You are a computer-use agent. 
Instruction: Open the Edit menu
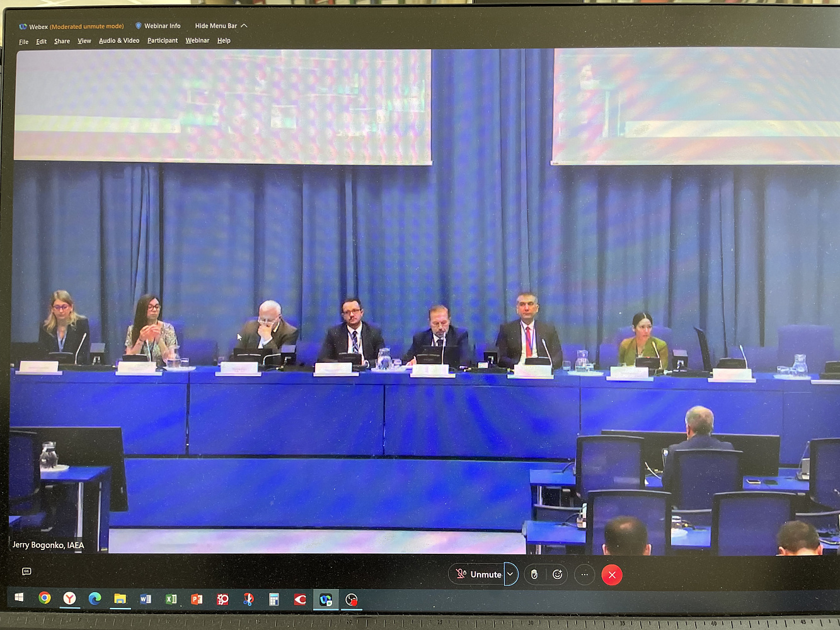pos(42,42)
